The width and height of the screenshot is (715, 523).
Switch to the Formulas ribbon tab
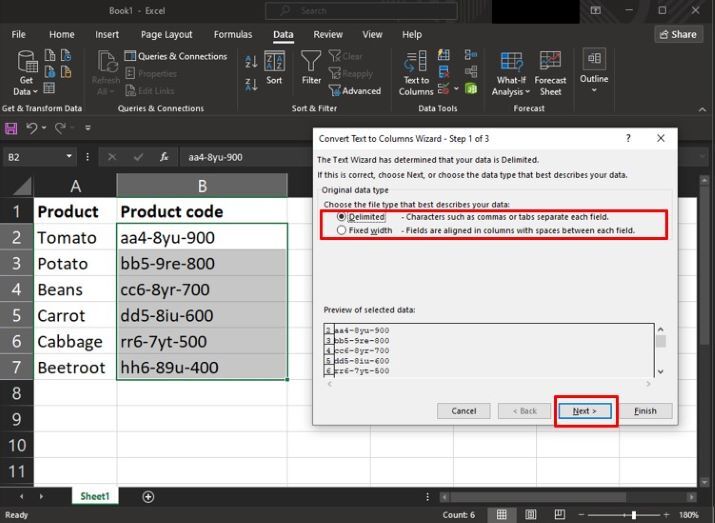point(233,34)
